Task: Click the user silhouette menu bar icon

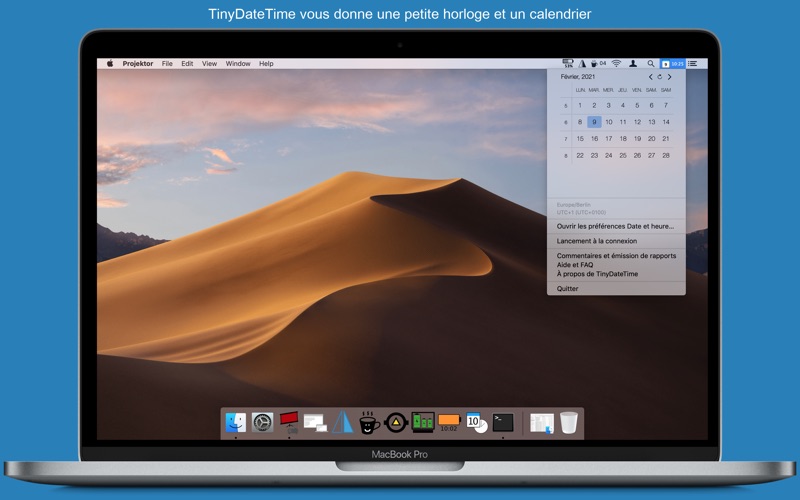Action: (x=633, y=64)
